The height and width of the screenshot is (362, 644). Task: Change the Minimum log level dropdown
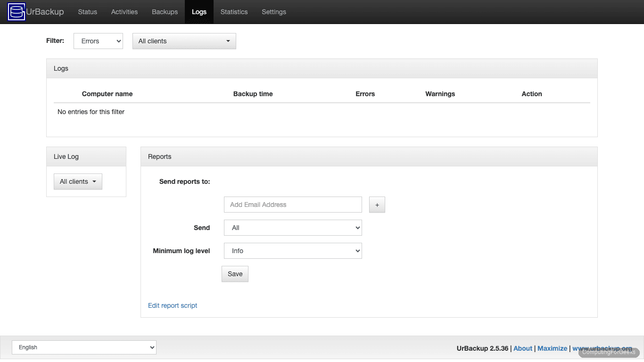292,251
